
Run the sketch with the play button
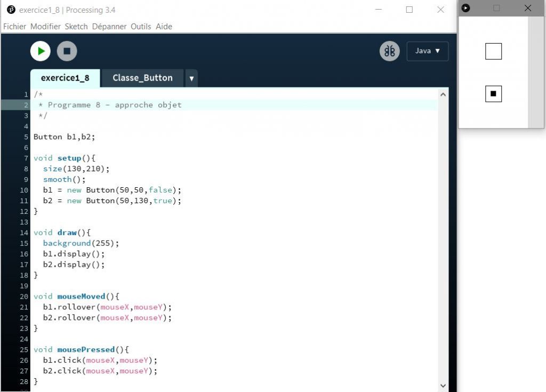[41, 51]
